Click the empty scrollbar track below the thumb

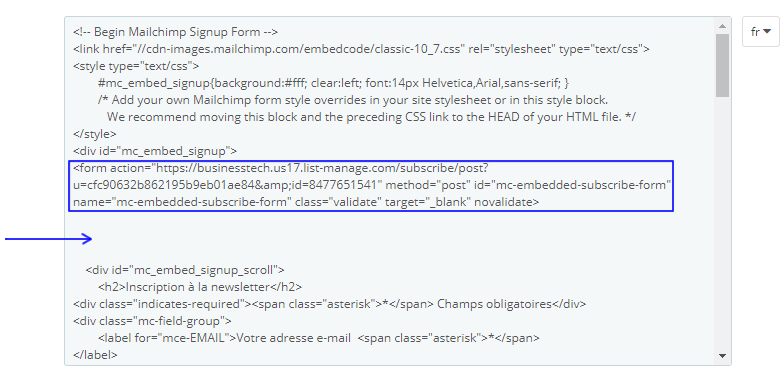[722, 222]
